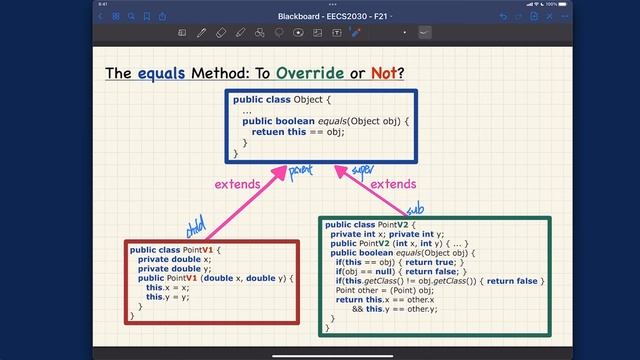The image size is (640, 360).
Task: Pick the wavy line style preset
Action: click(x=425, y=33)
